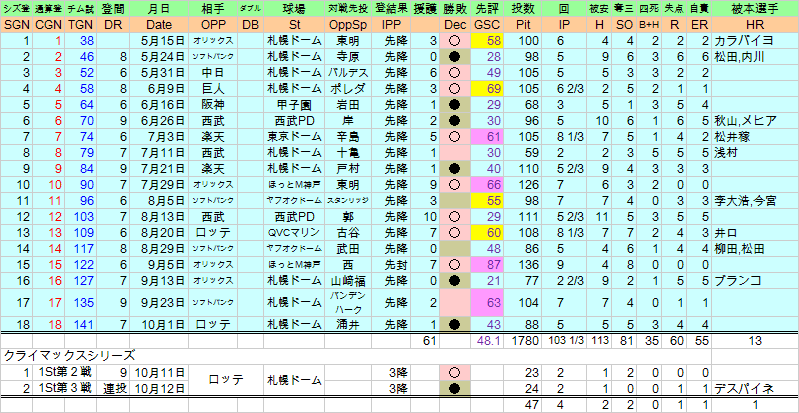The width and height of the screenshot is (799, 413).
Task: Select the 'CGN' column header cell
Action: (48, 24)
